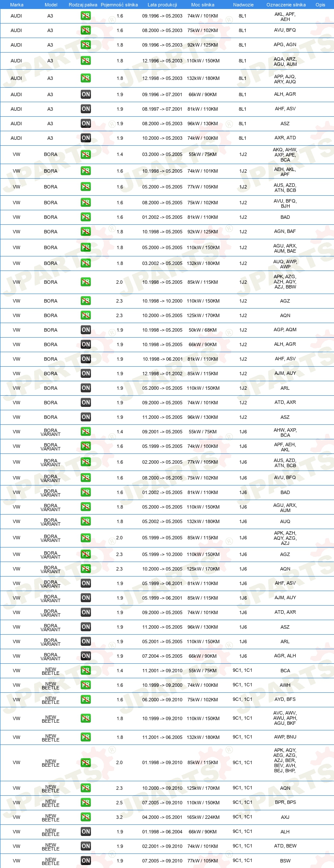
Task: Click petrol icon in 1J6 body AGZ row
Action: tap(85, 554)
